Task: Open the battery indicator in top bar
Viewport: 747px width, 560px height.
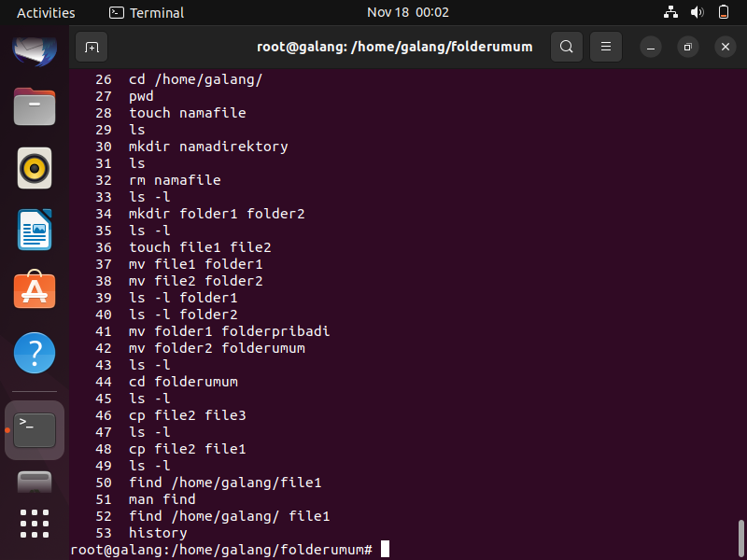Action: coord(723,12)
